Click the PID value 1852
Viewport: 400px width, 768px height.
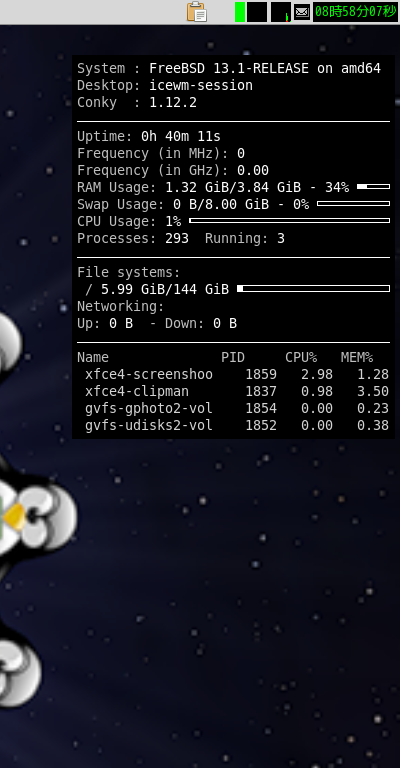pos(261,426)
